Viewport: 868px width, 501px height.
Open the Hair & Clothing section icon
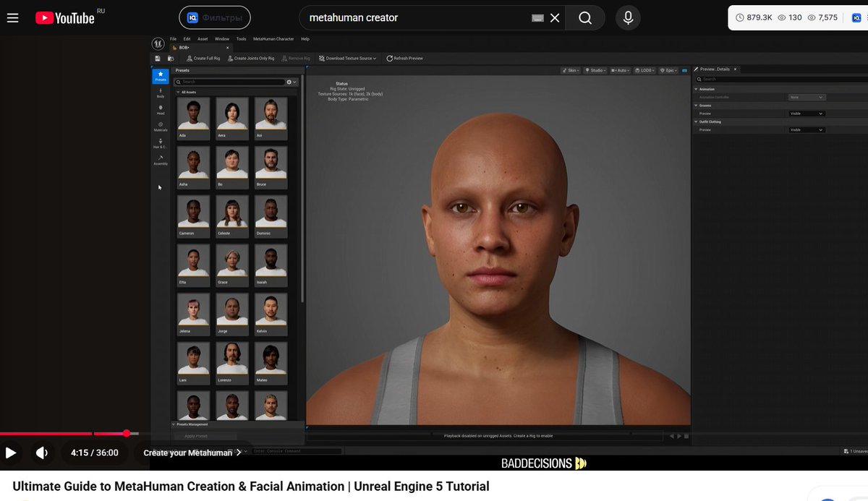pos(161,142)
